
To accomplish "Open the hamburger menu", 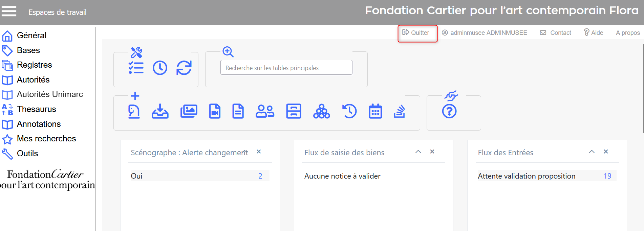I will tap(9, 11).
